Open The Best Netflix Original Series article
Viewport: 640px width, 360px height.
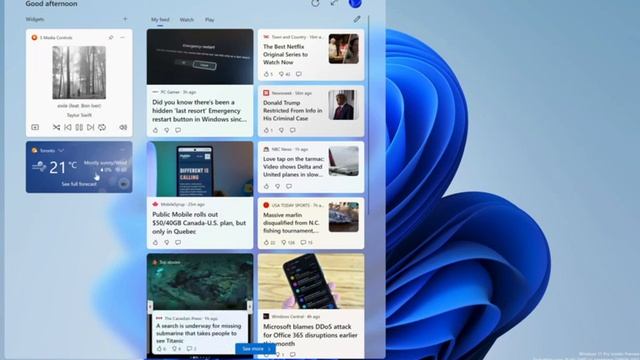pyautogui.click(x=285, y=54)
